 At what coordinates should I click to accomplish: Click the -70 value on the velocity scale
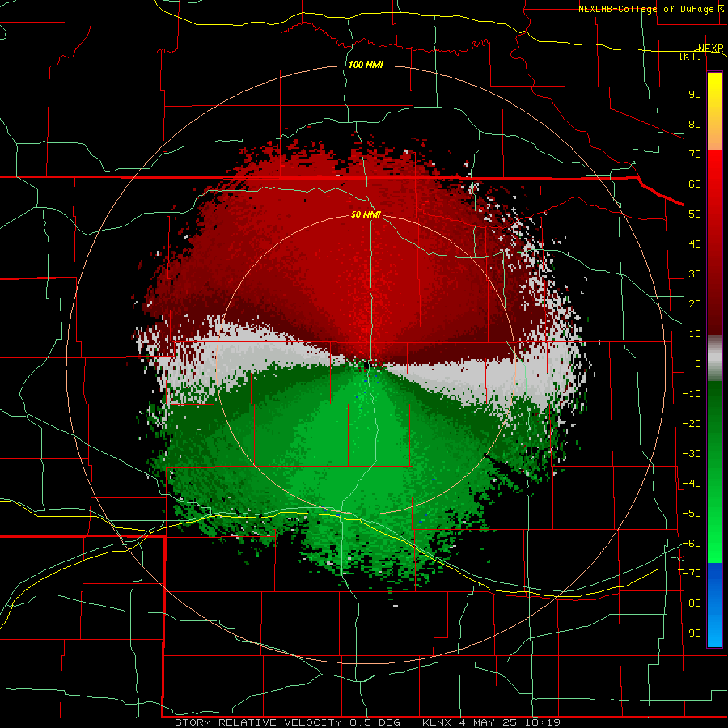pos(692,574)
